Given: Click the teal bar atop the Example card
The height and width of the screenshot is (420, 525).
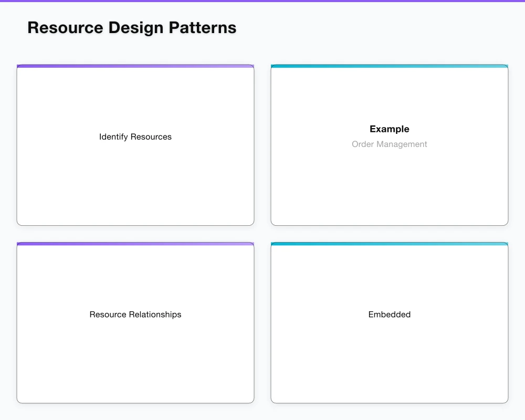Looking at the screenshot, I should tap(389, 66).
